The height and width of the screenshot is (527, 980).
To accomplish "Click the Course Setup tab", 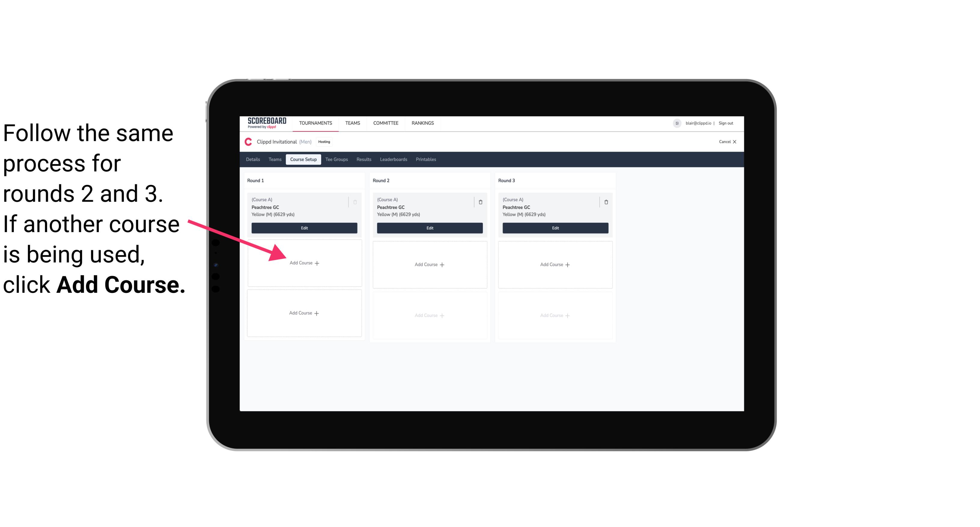I will (x=302, y=160).
